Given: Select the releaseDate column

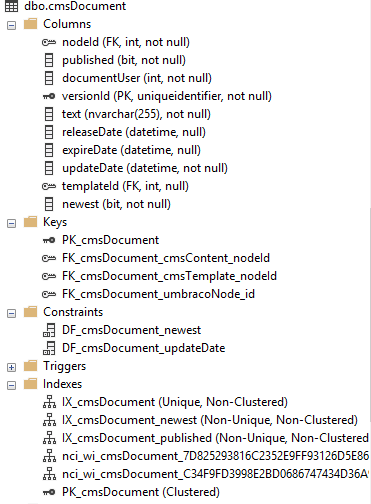Looking at the screenshot, I should 134,132.
